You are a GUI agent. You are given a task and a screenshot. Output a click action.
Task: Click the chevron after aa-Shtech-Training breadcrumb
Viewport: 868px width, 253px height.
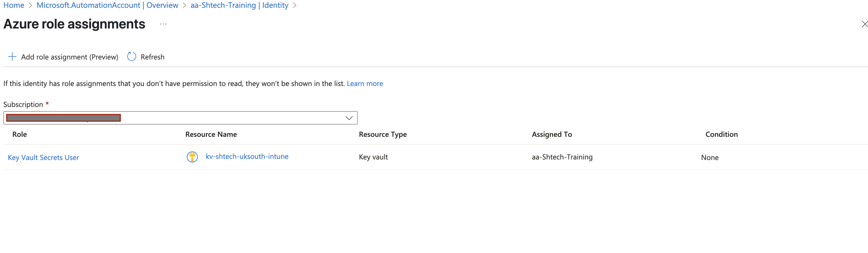tap(295, 5)
